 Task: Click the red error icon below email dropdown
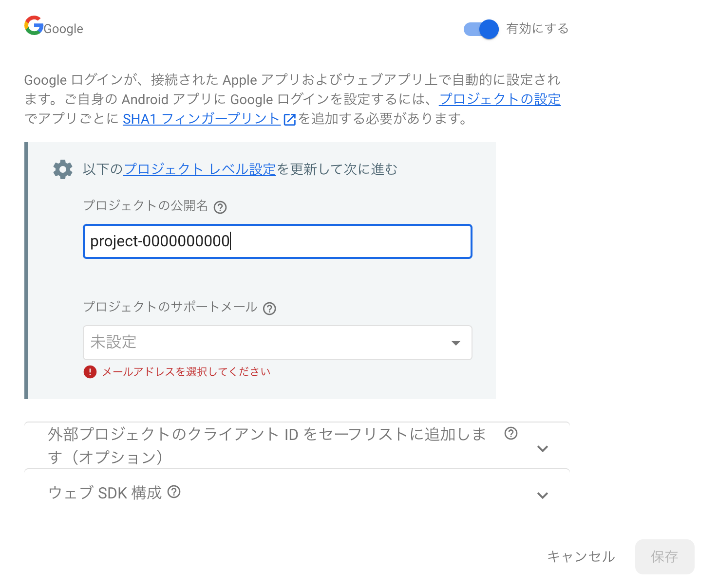click(90, 372)
